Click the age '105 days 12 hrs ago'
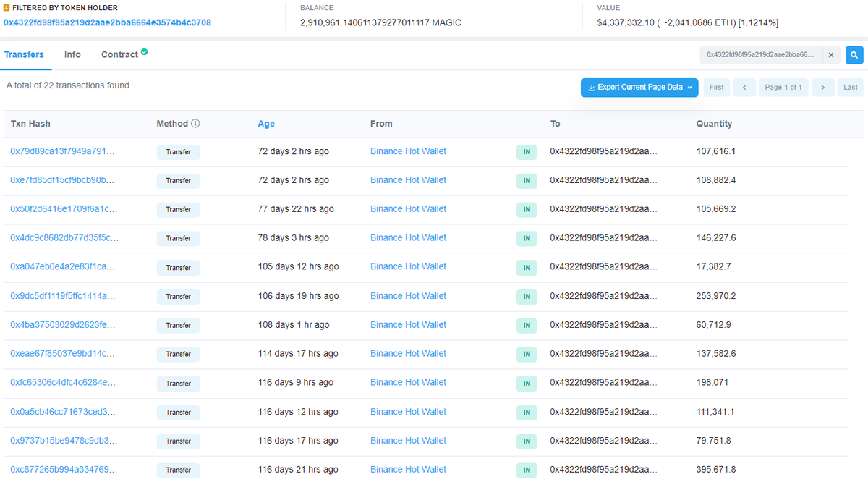The image size is (868, 482). [x=298, y=267]
